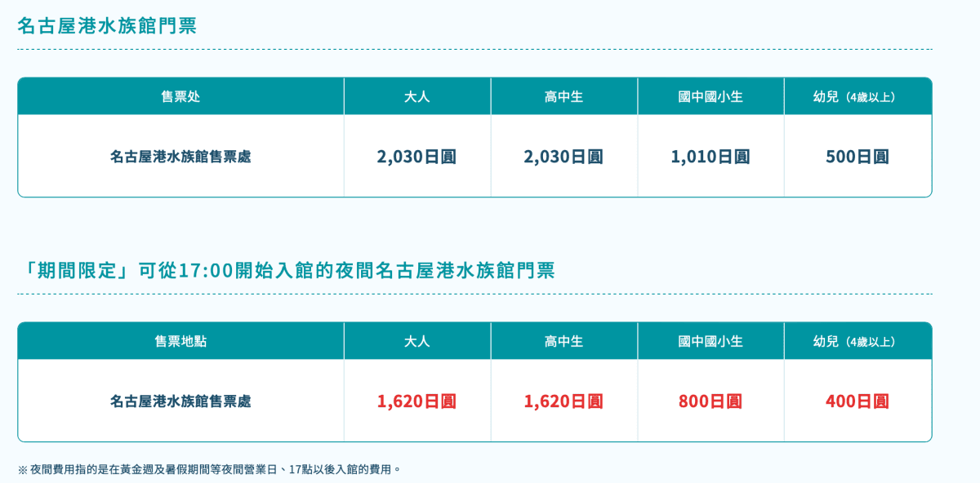Click the 國中國小生 header in the night ticket table
Image resolution: width=980 pixels, height=483 pixels.
(x=710, y=341)
